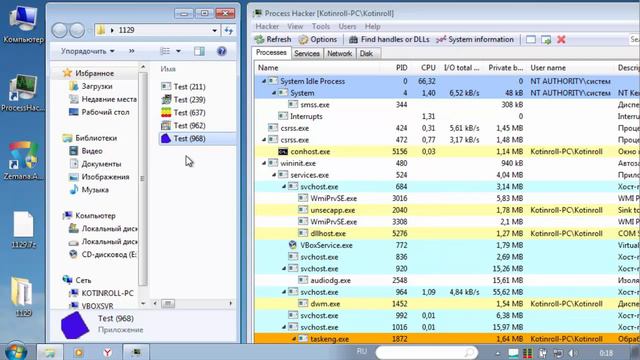Open Zemana desktop shortcut
This screenshot has width=640, height=360.
[x=22, y=161]
